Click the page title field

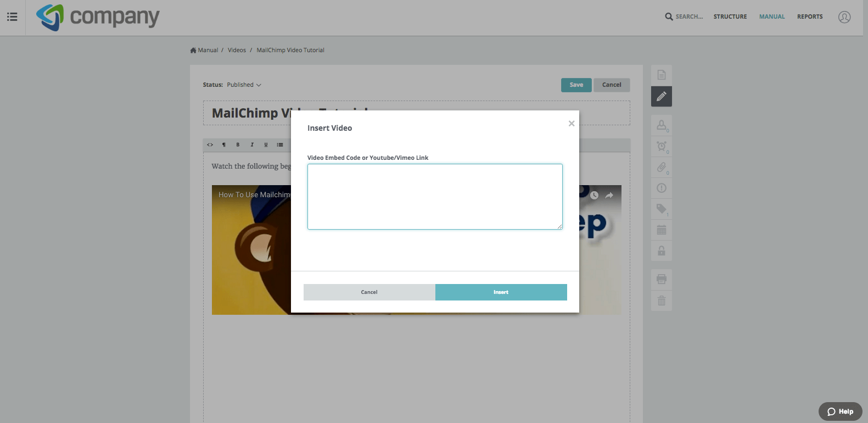417,113
